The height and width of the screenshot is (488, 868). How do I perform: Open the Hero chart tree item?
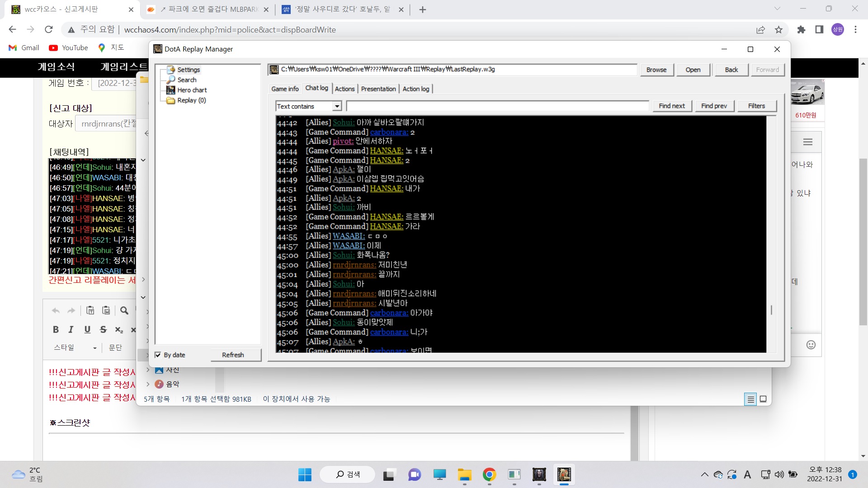(192, 90)
